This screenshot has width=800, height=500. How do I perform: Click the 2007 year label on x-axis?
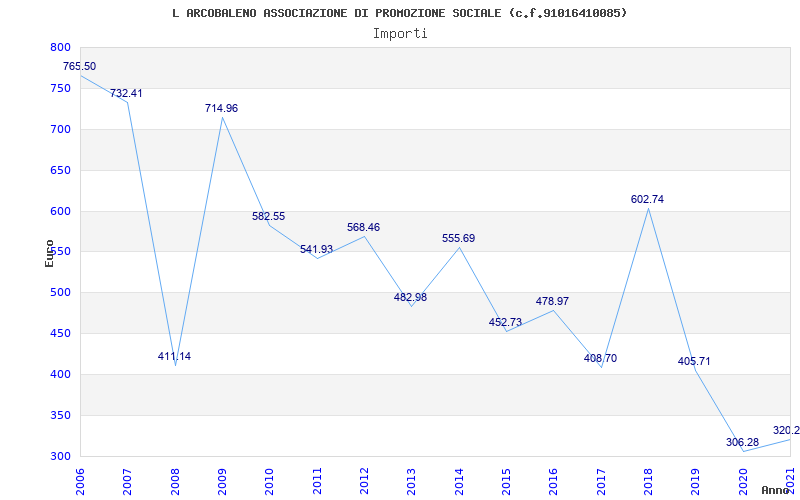click(x=128, y=482)
